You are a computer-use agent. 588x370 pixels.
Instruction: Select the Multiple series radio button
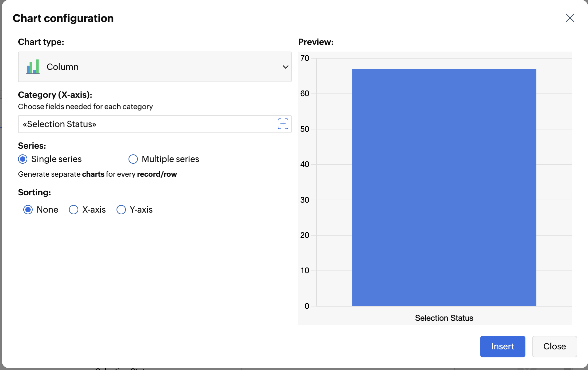(133, 159)
